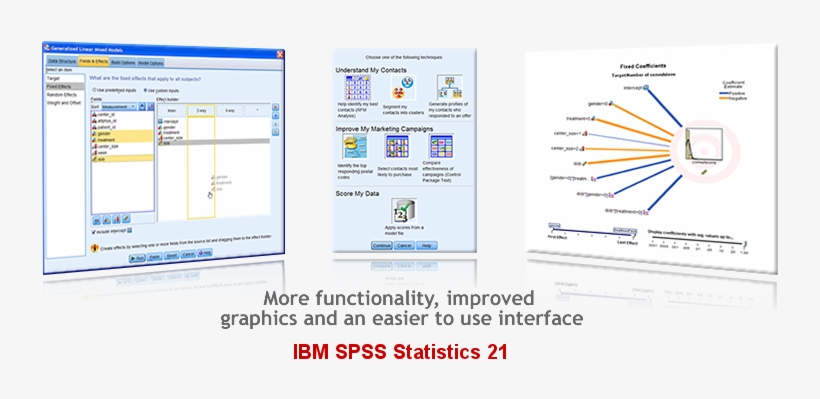820x399 pixels.
Task: Click the dob pencil node icon in chart
Action: tap(584, 163)
